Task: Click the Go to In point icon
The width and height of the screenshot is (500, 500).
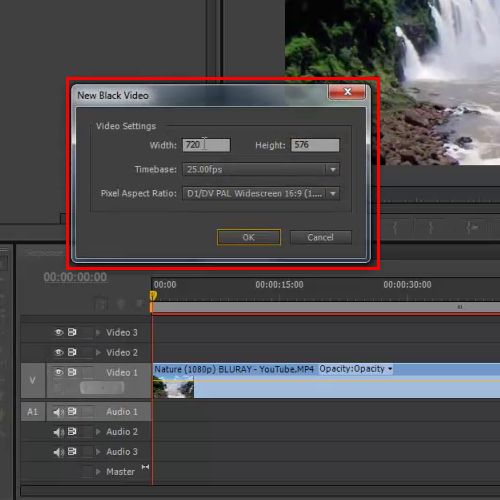Action: (472, 228)
